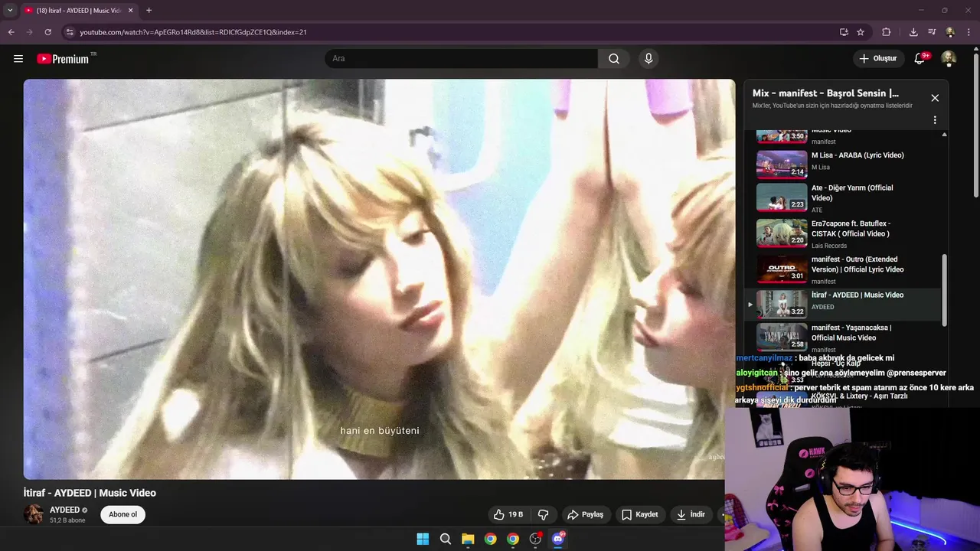
Task: Open Windows Start menu
Action: pos(423,539)
